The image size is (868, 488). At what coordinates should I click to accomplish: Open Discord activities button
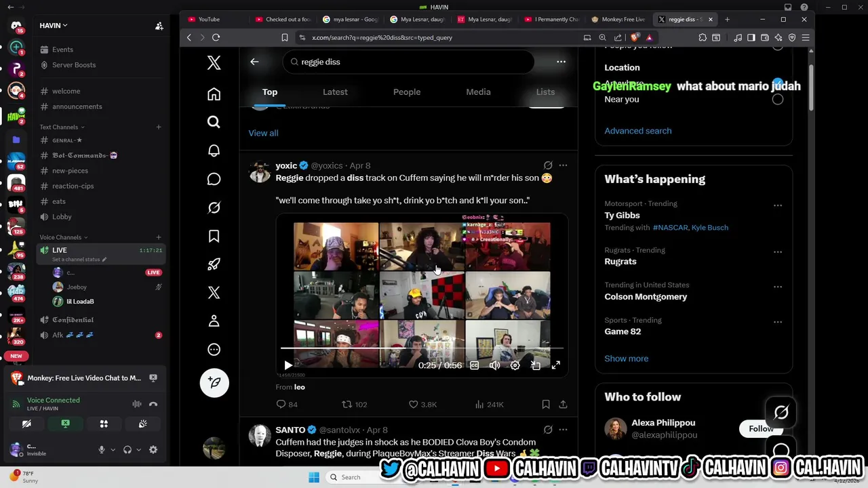pos(104,424)
